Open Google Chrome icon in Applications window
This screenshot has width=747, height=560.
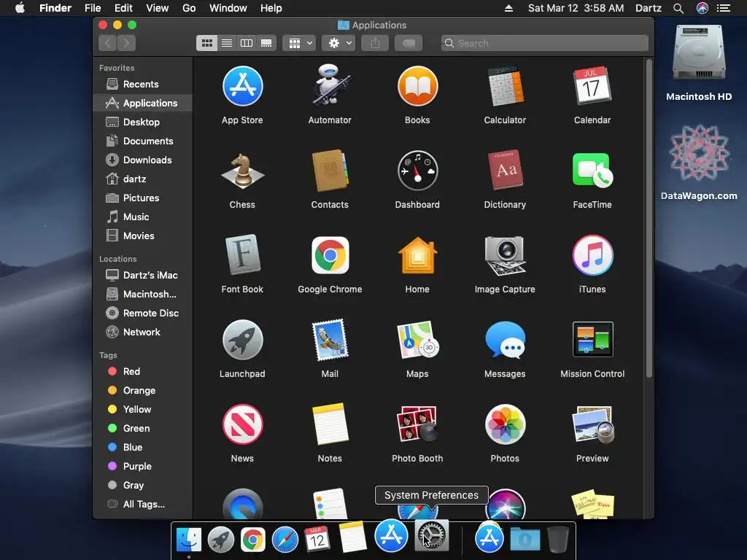point(330,255)
